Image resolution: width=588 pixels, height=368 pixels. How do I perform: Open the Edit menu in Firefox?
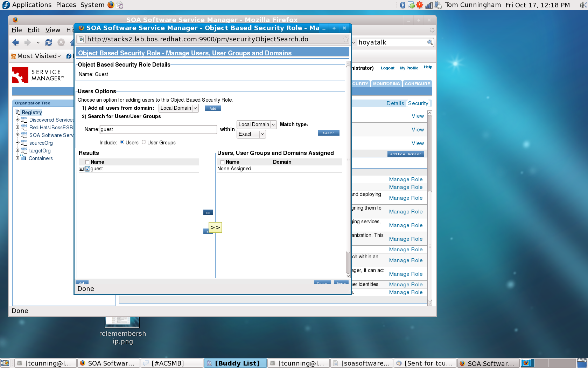point(34,30)
